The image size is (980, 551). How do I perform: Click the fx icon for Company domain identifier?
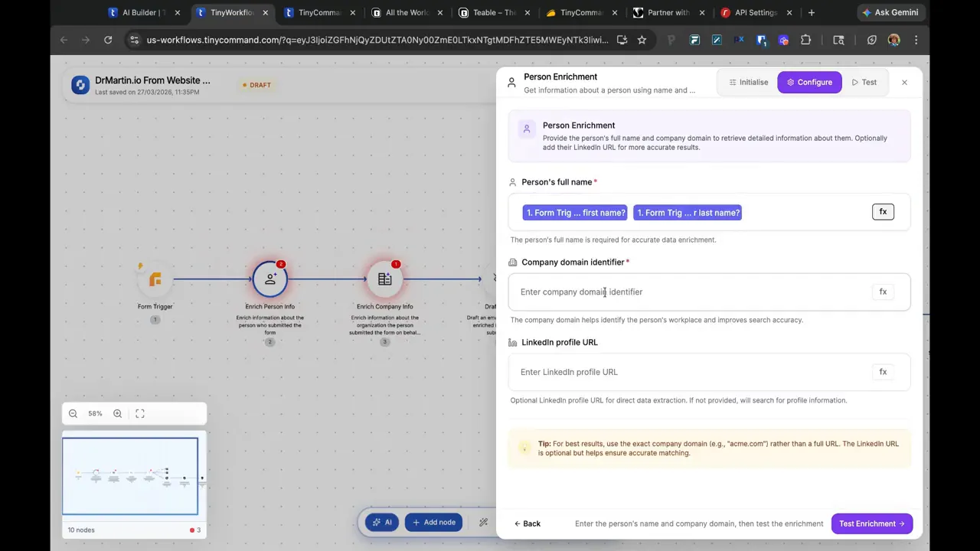883,292
